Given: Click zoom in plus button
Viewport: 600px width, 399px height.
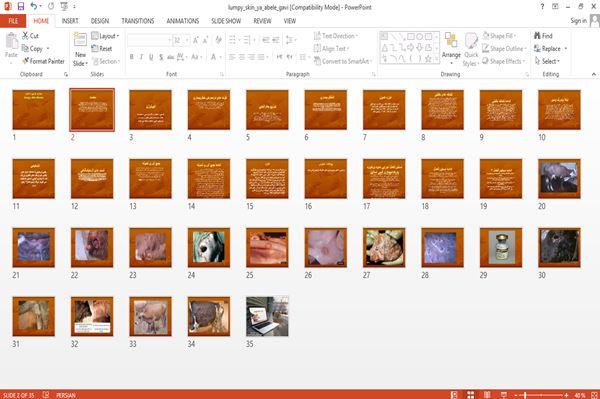Looking at the screenshot, I should 566,395.
